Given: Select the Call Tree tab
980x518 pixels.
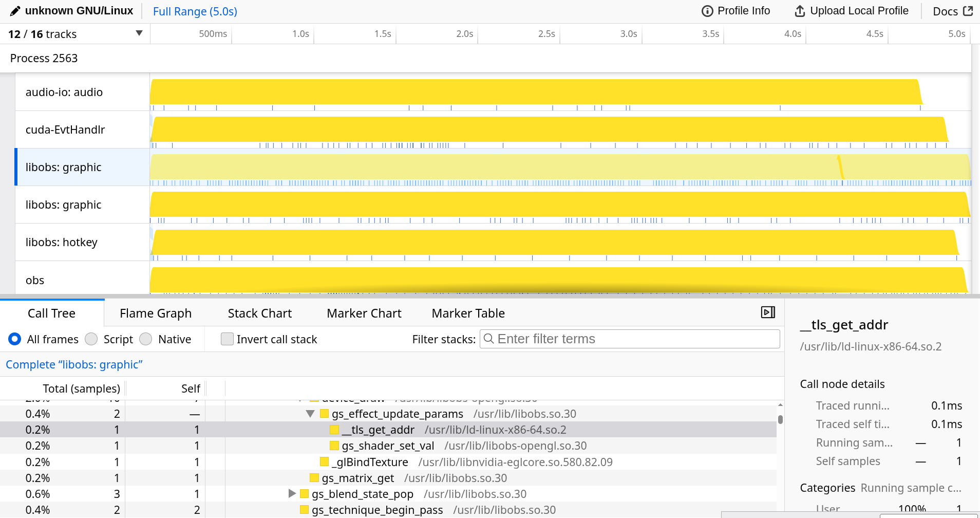Looking at the screenshot, I should [x=52, y=313].
